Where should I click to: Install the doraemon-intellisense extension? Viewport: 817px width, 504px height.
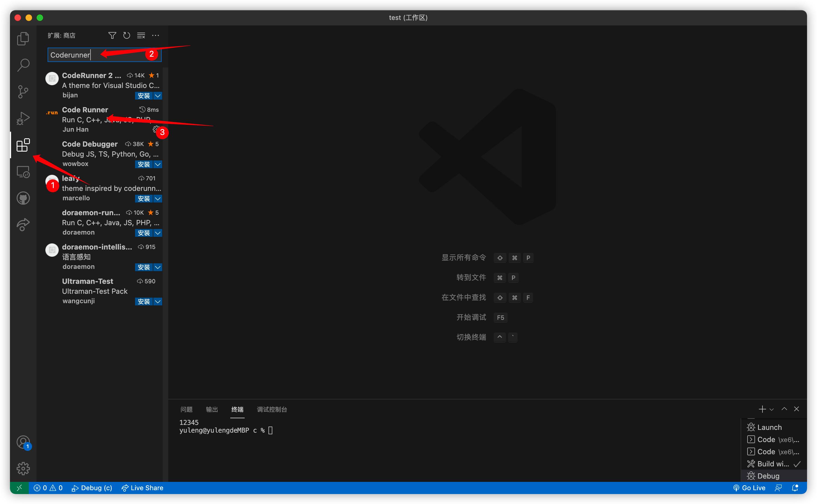144,267
